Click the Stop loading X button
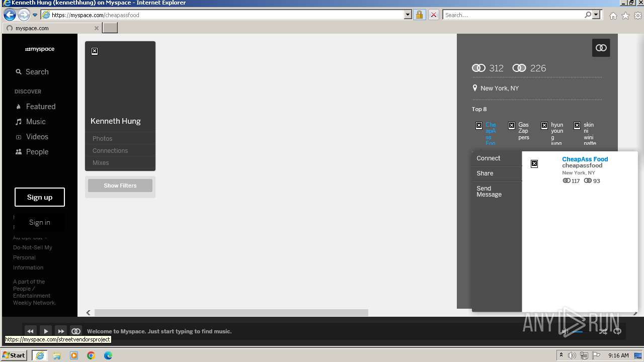This screenshot has height=362, width=644. [433, 15]
